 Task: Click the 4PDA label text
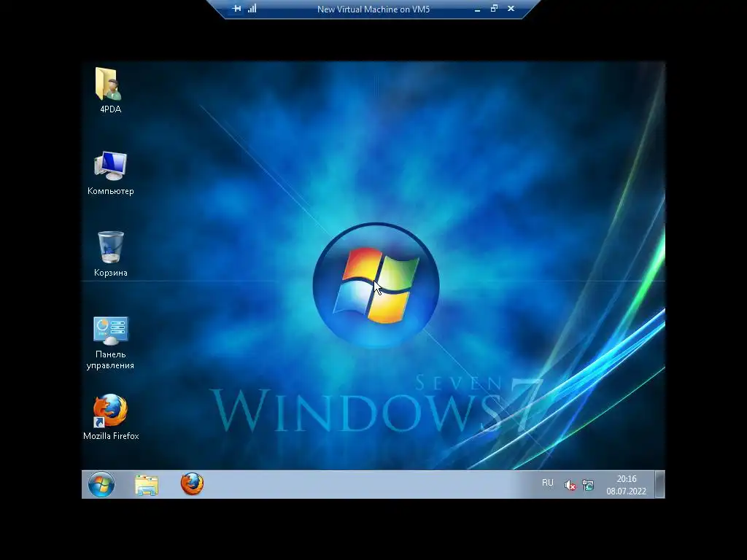(111, 109)
